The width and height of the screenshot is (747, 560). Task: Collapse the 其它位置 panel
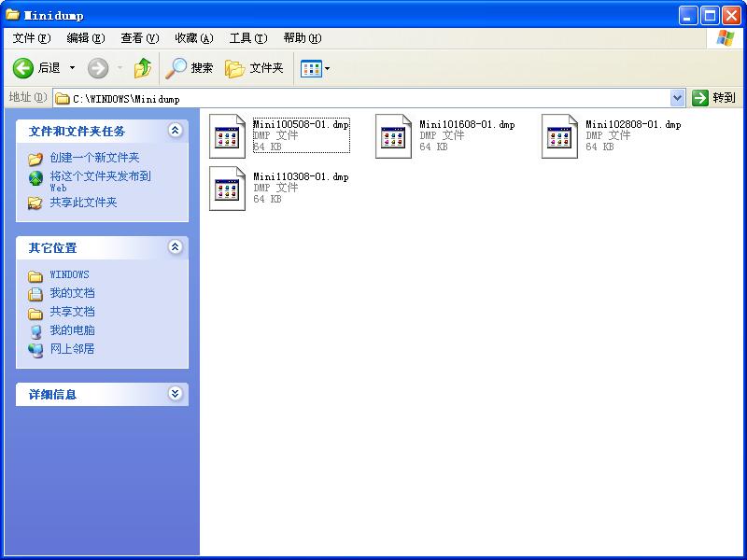pyautogui.click(x=175, y=246)
